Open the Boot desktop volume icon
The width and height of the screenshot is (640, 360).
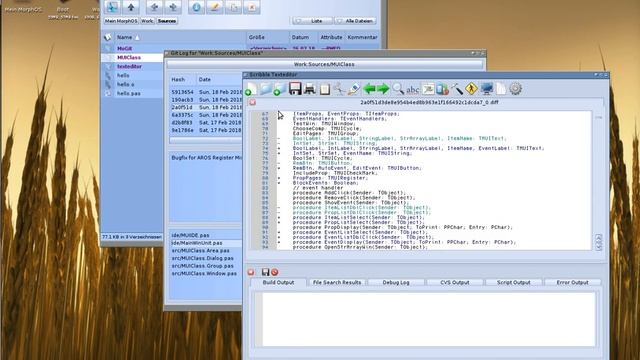62,9
